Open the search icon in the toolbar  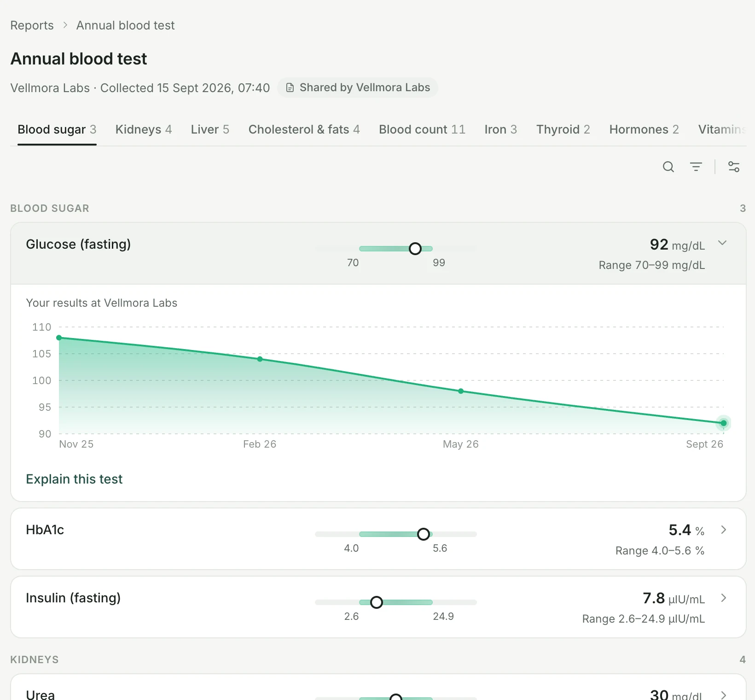(668, 167)
